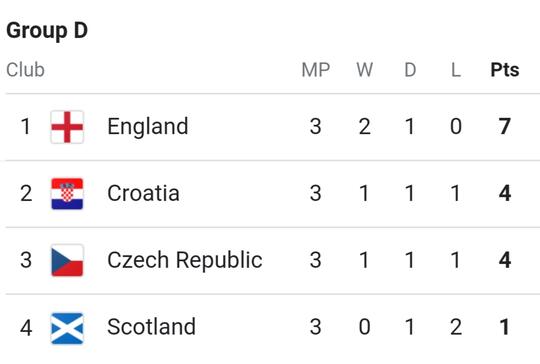Click the W column header
Image resolution: width=540 pixels, height=364 pixels.
pyautogui.click(x=364, y=70)
